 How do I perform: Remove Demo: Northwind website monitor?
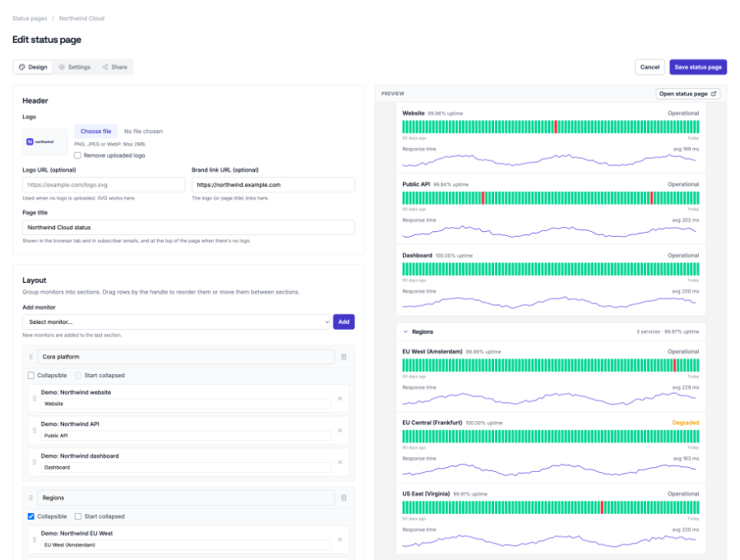(x=340, y=399)
